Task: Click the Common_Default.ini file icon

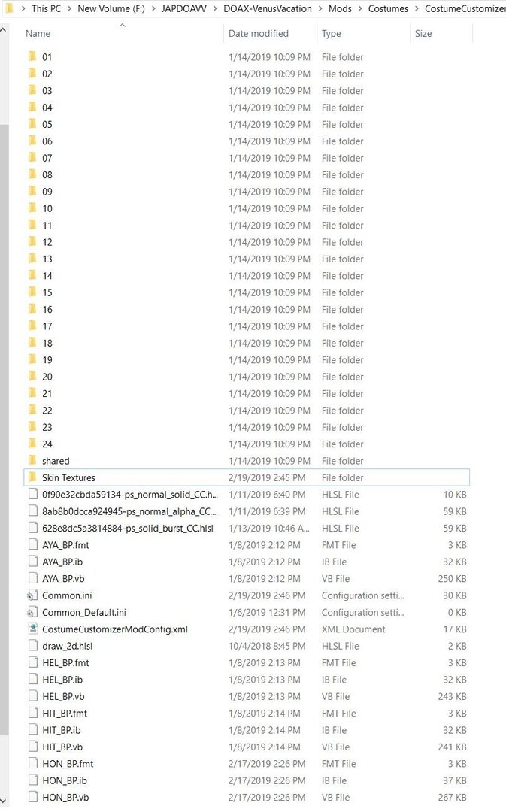Action: pos(32,612)
